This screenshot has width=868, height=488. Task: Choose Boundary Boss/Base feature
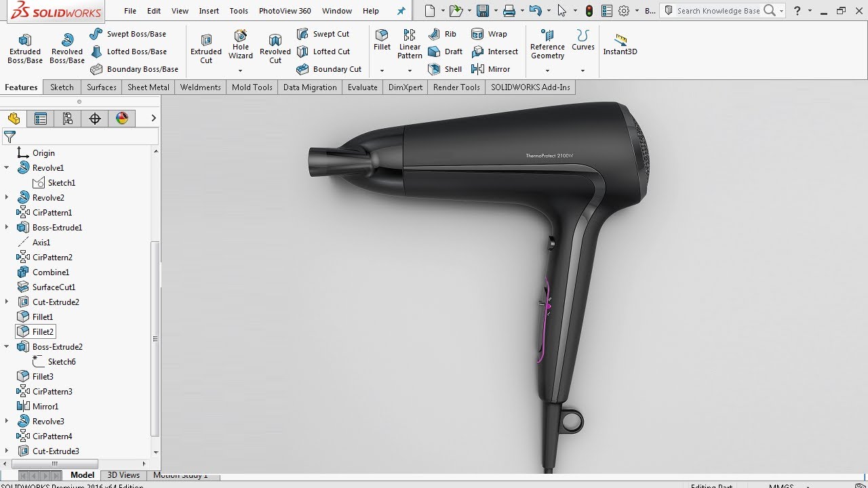click(x=134, y=69)
